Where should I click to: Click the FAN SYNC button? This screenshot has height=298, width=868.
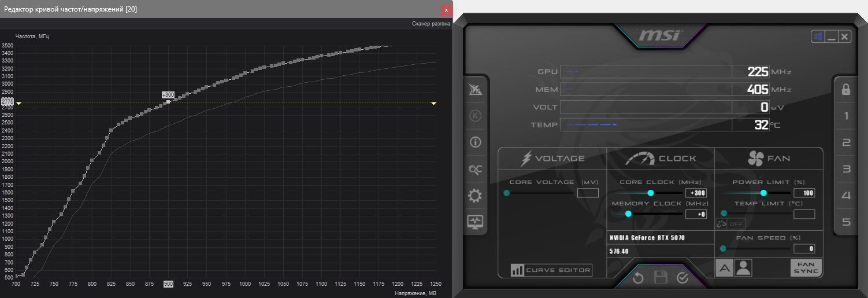click(x=806, y=268)
